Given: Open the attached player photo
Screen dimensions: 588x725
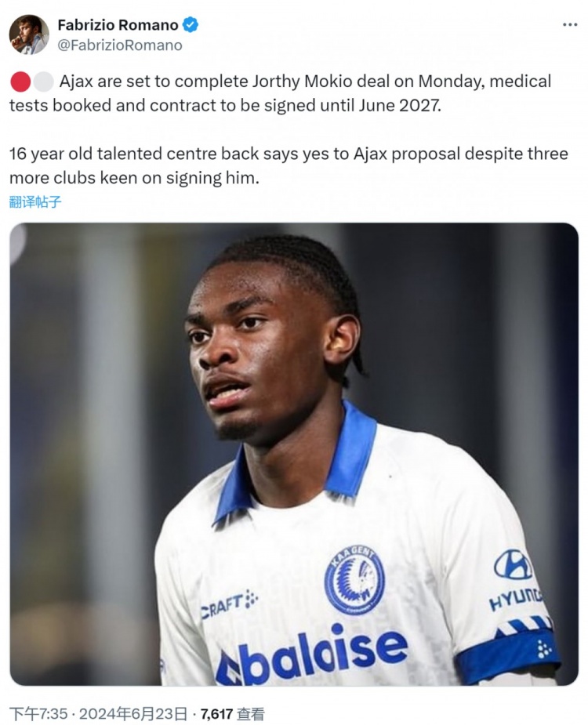Looking at the screenshot, I should point(294,454).
